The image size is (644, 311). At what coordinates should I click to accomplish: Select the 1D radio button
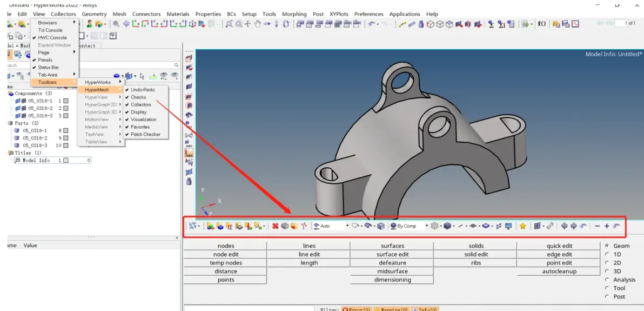[x=607, y=254]
